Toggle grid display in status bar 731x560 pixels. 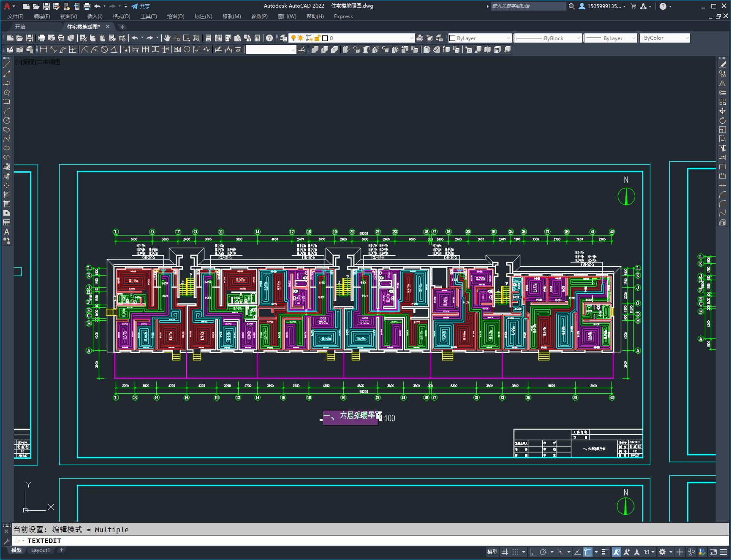click(505, 552)
